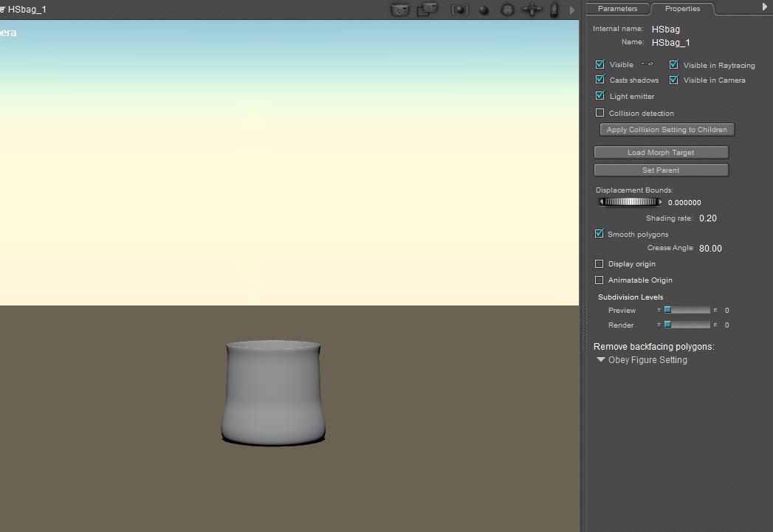Click the render camera icon in viewport toolbar
773x532 pixels.
click(x=399, y=10)
